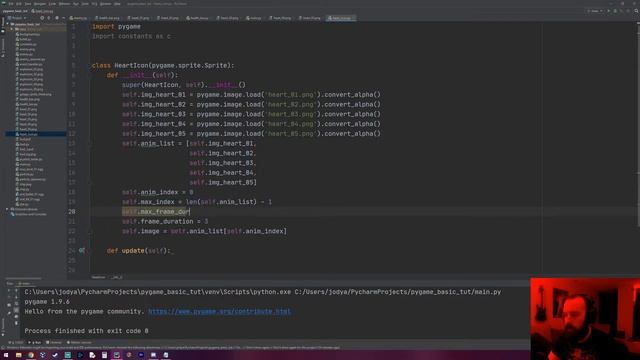Click the 'Process finished with exit code 0' text
This screenshot has height=360, width=640.
pos(87,331)
